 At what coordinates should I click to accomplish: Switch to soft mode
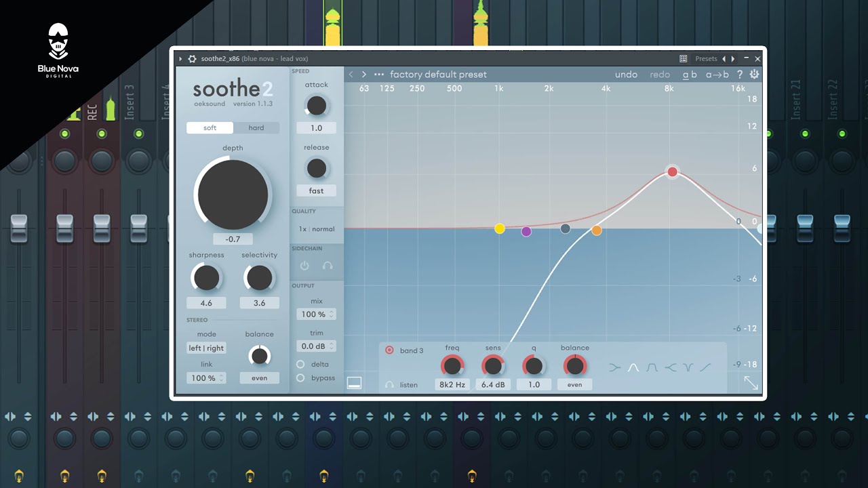(x=210, y=127)
